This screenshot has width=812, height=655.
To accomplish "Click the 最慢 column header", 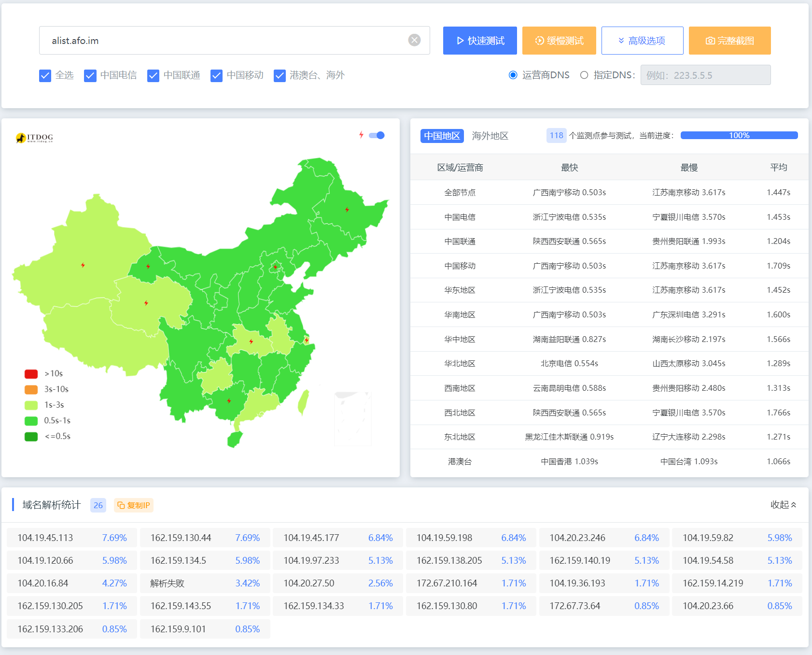I will pyautogui.click(x=689, y=168).
